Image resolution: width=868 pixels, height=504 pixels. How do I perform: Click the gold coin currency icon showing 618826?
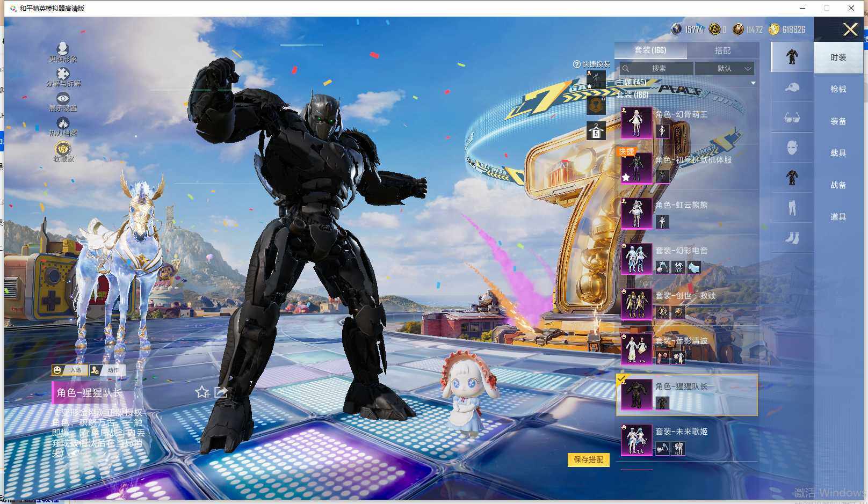point(773,30)
